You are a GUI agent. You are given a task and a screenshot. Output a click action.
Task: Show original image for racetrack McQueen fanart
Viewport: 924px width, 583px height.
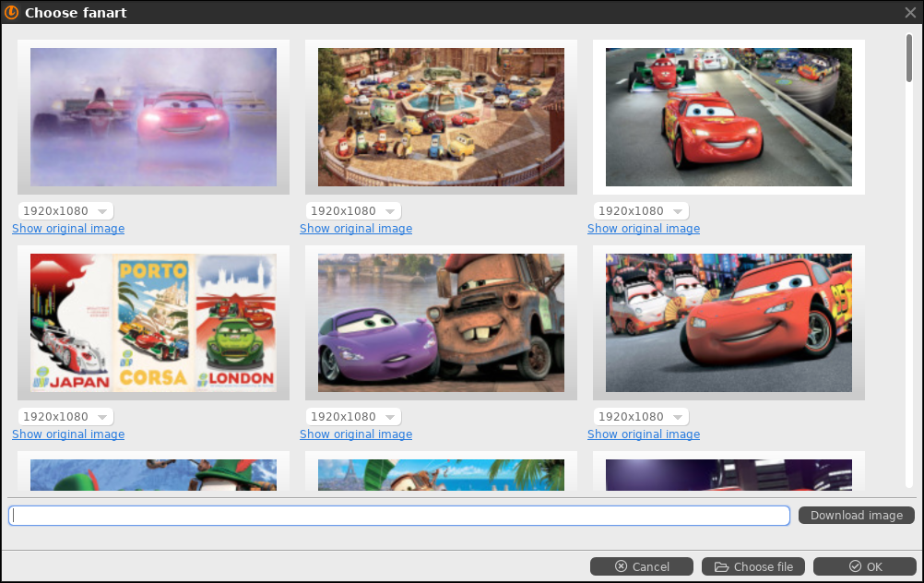coord(644,229)
